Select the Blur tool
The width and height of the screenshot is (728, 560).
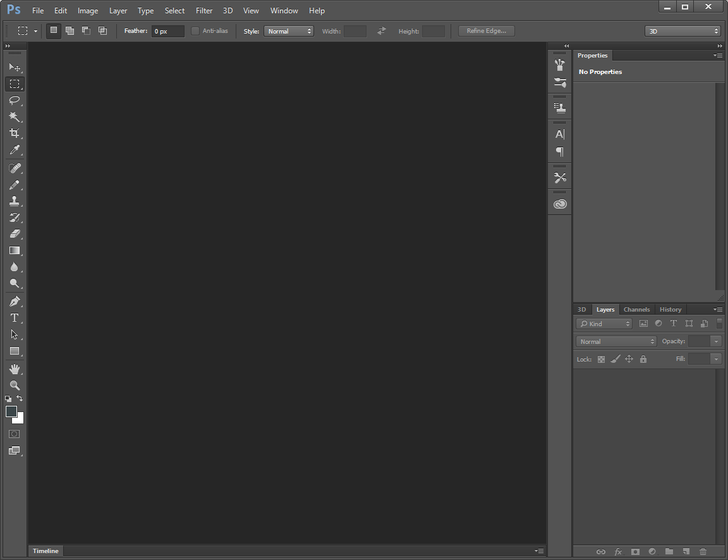pos(15,267)
